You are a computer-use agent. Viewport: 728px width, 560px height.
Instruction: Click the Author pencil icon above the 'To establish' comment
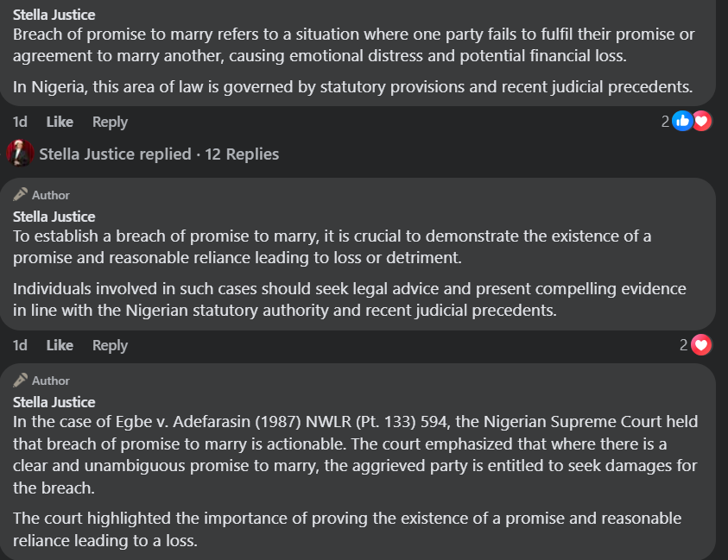(x=21, y=194)
